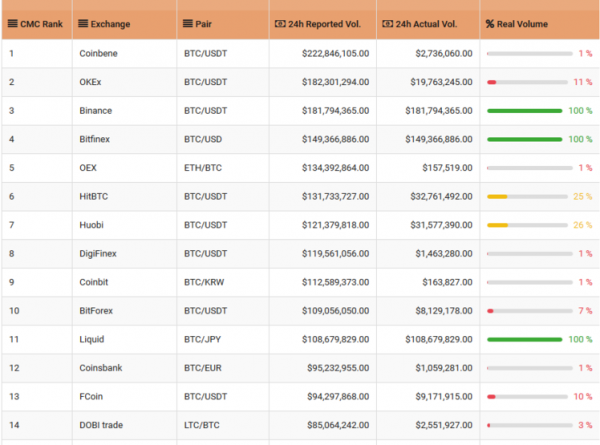Click Coinsbank's real volume bar

pos(530,368)
